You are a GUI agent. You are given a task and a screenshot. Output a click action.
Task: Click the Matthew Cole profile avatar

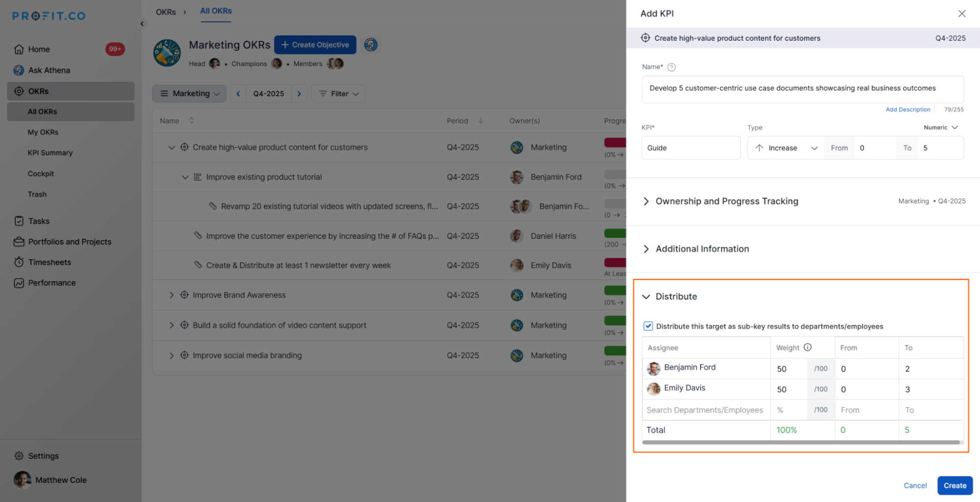point(22,480)
